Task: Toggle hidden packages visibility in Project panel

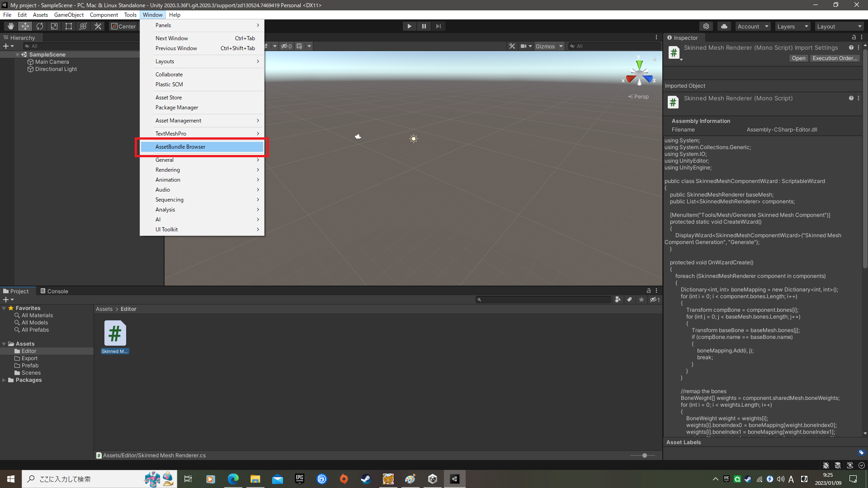Action: 655,300
